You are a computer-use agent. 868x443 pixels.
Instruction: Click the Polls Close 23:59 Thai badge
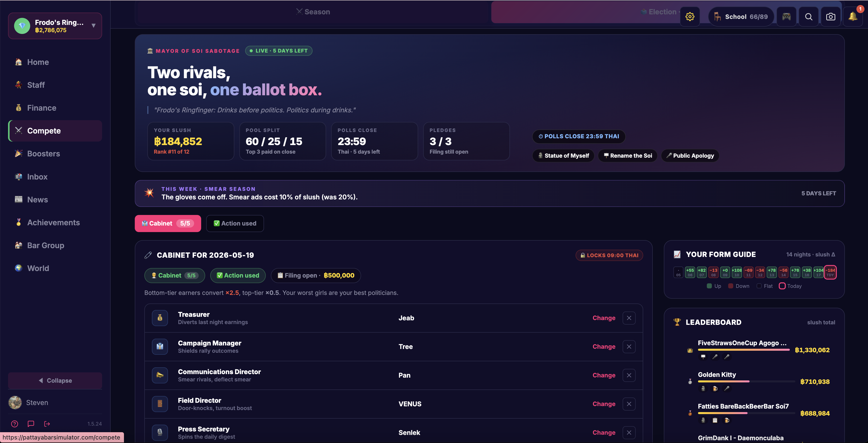[579, 137]
